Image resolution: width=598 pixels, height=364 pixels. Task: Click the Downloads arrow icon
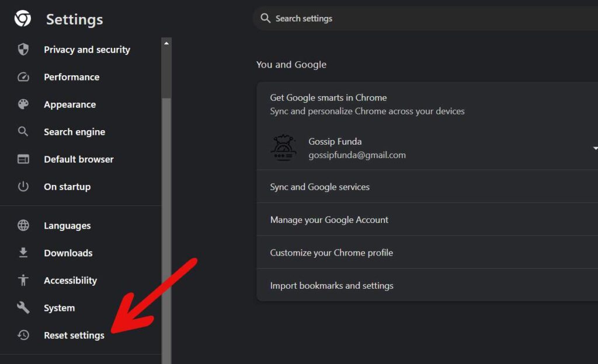click(23, 253)
